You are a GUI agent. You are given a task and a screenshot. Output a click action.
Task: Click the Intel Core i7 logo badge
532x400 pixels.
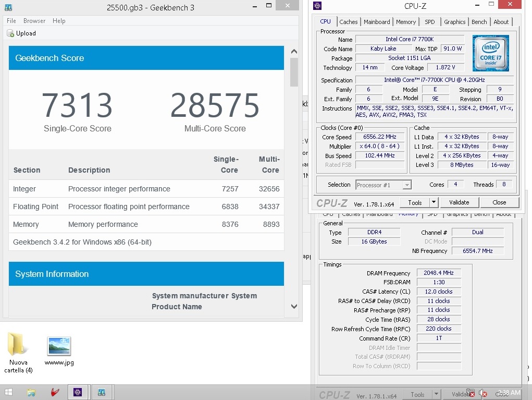click(x=491, y=53)
